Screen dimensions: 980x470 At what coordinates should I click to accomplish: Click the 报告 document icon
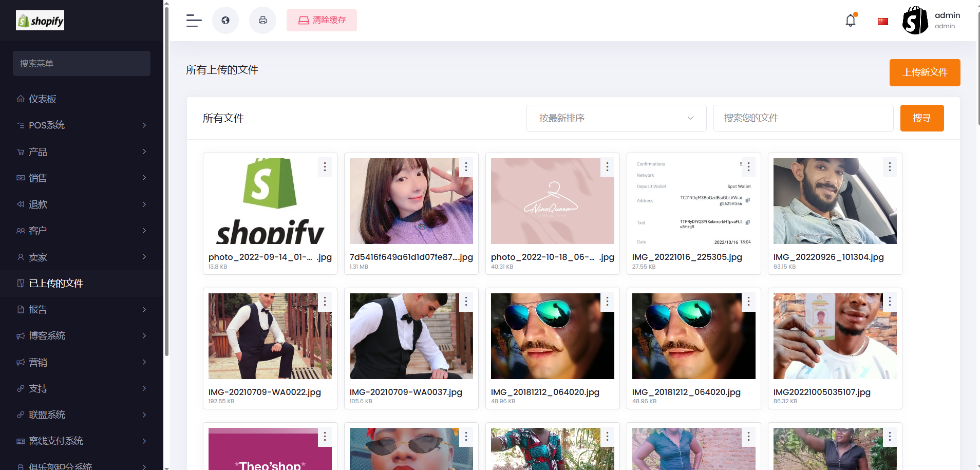coord(21,310)
